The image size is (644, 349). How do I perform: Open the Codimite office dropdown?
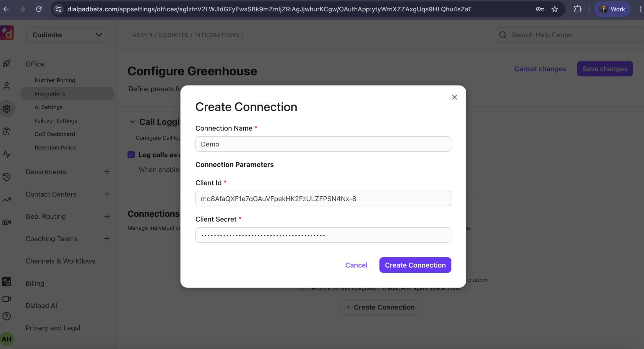coord(67,35)
